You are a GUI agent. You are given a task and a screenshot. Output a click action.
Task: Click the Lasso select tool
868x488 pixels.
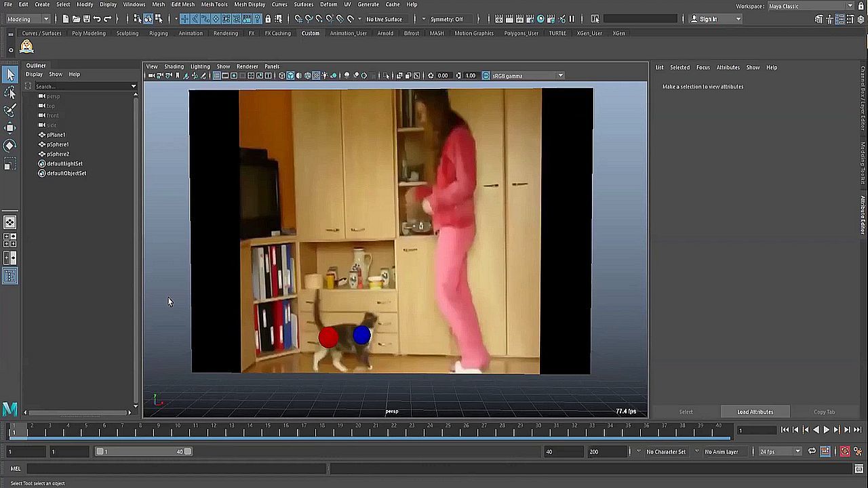[10, 93]
